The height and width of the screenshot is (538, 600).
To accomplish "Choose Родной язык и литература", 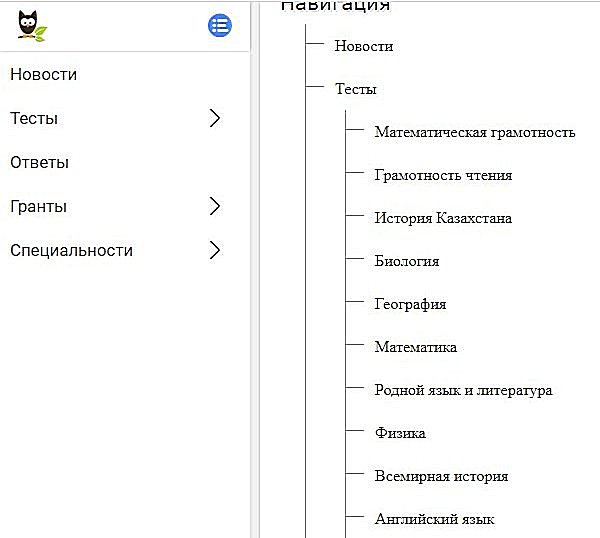I will point(463,390).
